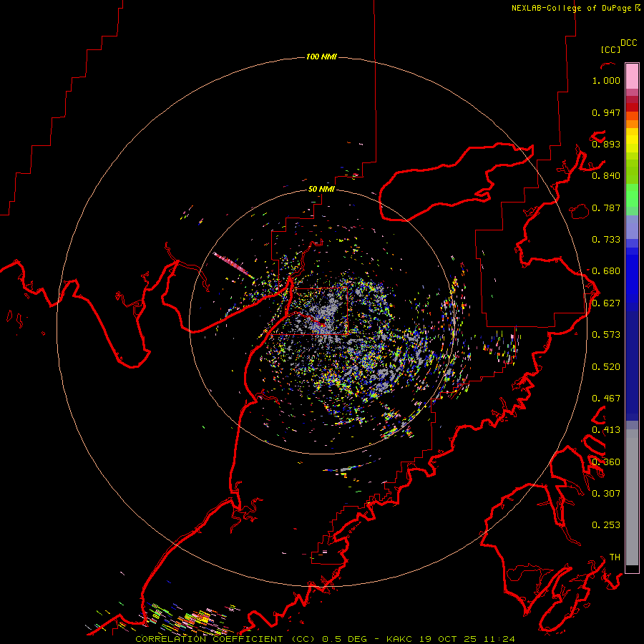The width and height of the screenshot is (644, 644).
Task: Click the 0.627 scale value
Action: [x=606, y=303]
